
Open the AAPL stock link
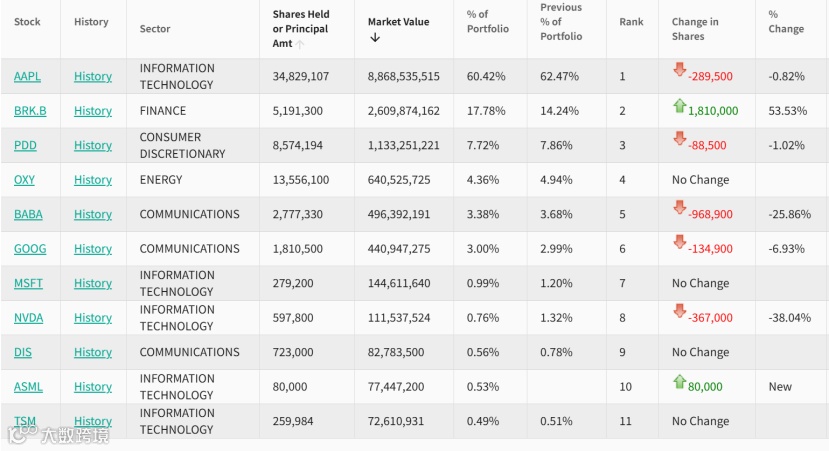pyautogui.click(x=27, y=77)
